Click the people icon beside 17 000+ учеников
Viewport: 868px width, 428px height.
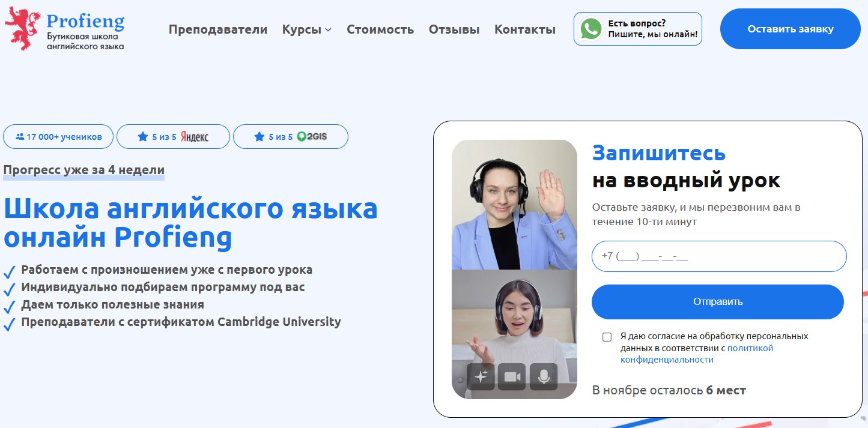point(20,137)
